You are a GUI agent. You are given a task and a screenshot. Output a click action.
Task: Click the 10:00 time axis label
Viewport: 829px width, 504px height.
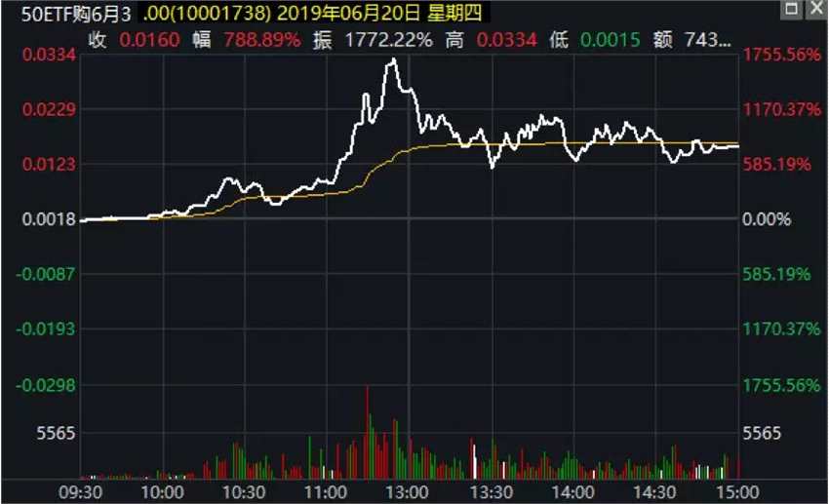click(x=162, y=492)
